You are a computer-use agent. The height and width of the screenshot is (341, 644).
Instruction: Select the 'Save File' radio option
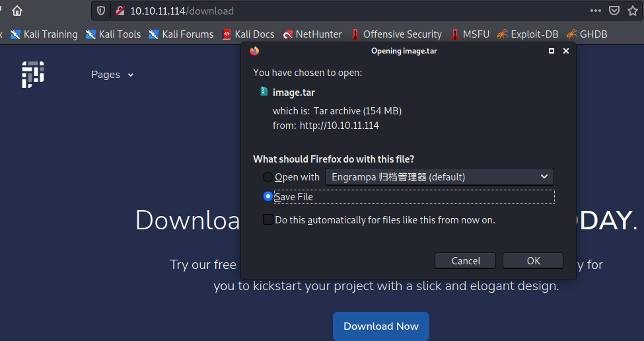tap(268, 196)
